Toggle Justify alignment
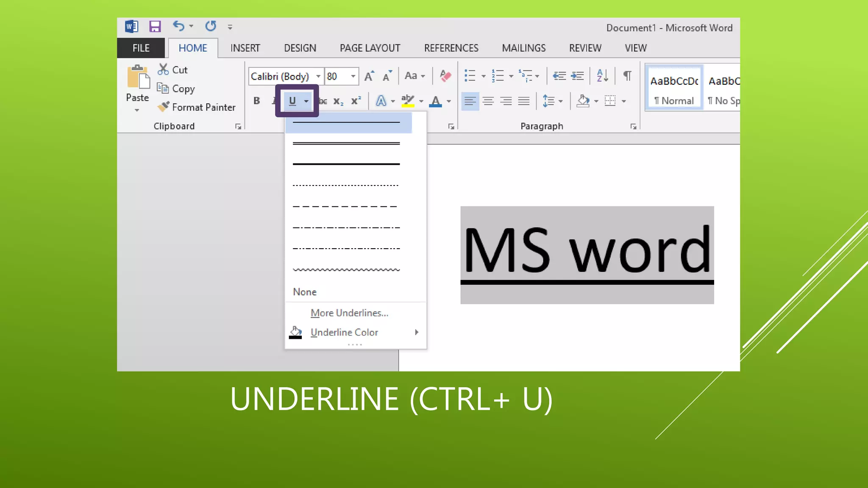This screenshot has width=868, height=488. 524,101
